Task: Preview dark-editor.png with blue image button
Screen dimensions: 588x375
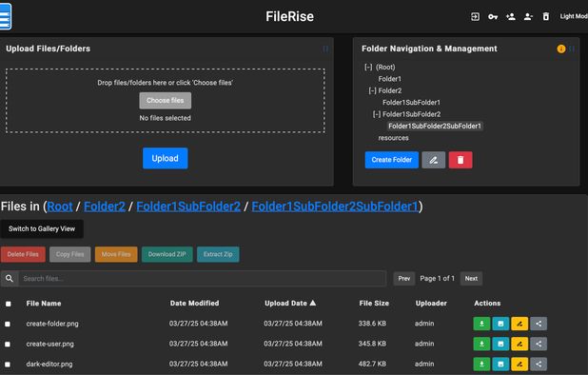Action: point(500,365)
